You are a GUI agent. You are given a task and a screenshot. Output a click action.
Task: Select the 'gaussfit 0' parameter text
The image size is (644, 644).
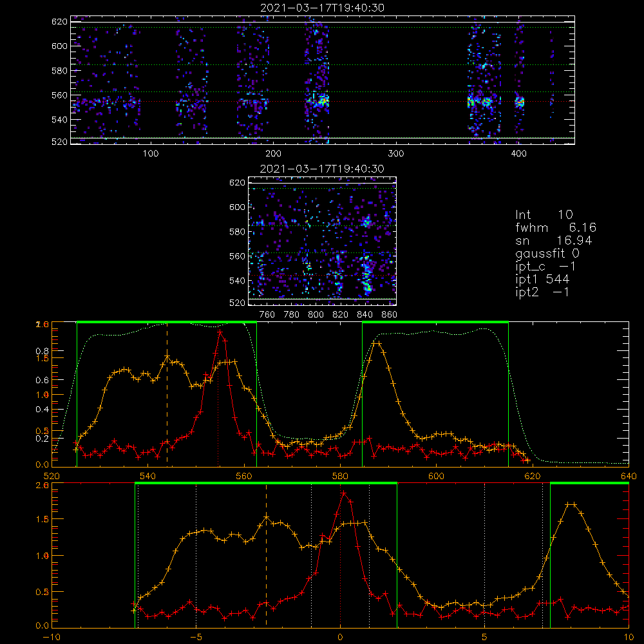547,253
